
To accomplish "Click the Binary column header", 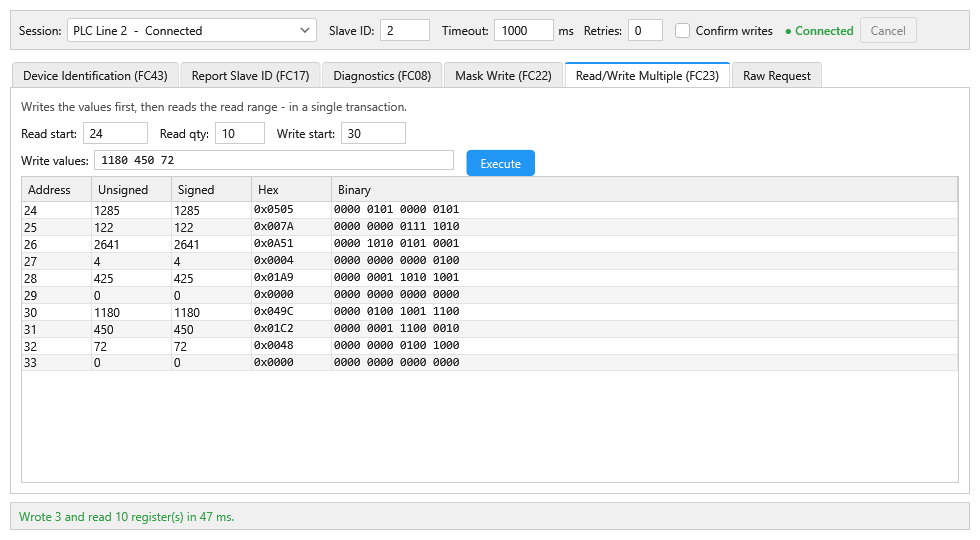I will pyautogui.click(x=644, y=189).
